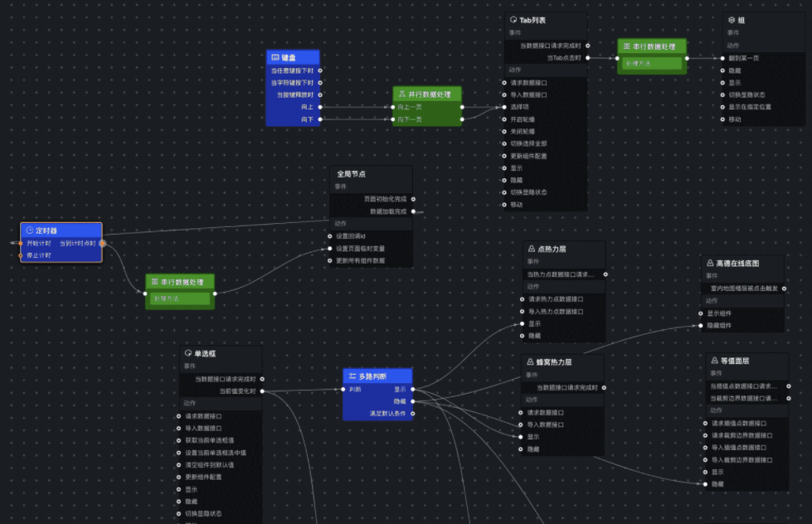Click 当数据接口请求完成时 port on Tab列表
Image resolution: width=812 pixels, height=524 pixels.
587,46
